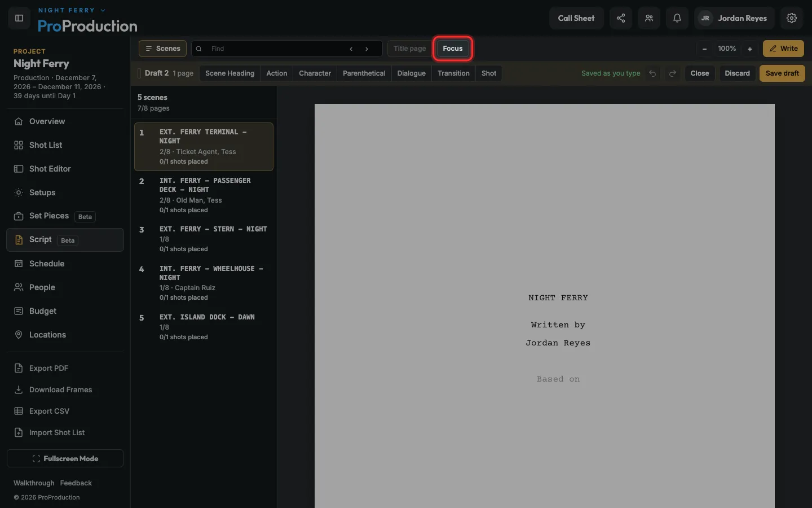The height and width of the screenshot is (508, 812).
Task: Collapse the sidebar panel icon
Action: coord(19,18)
